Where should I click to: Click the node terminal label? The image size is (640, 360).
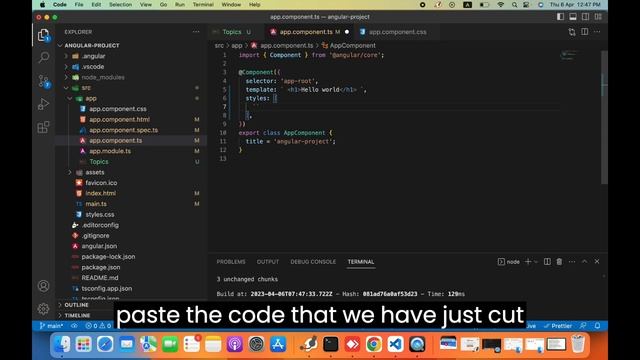509,262
